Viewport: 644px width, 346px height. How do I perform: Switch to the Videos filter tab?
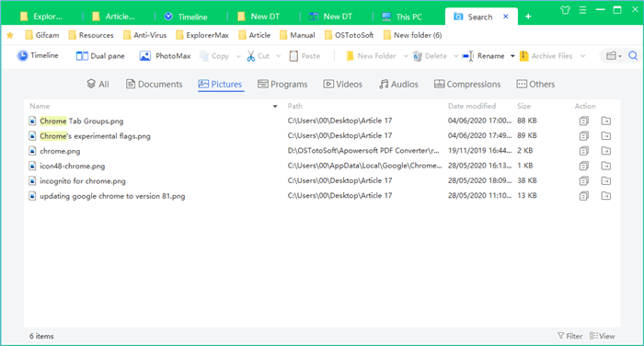coord(343,85)
